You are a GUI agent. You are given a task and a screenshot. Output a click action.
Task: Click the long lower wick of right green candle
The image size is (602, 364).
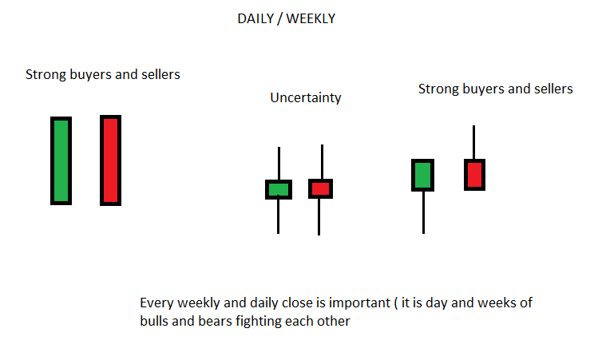pos(423,212)
